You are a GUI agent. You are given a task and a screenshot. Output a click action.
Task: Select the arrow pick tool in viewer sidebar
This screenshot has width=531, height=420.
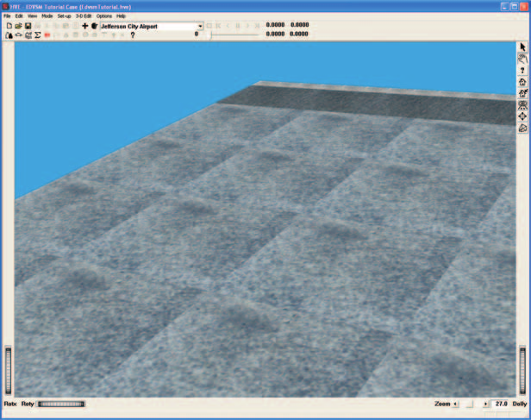(x=522, y=47)
